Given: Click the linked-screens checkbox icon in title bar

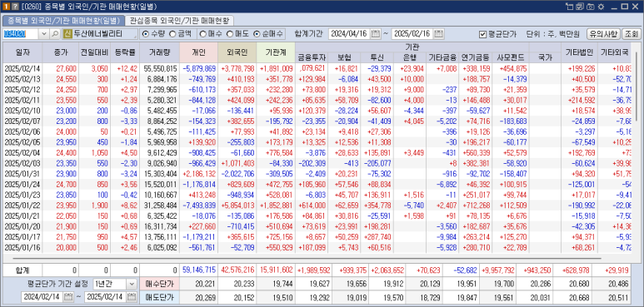Looking at the screenshot, I should 580,7.
